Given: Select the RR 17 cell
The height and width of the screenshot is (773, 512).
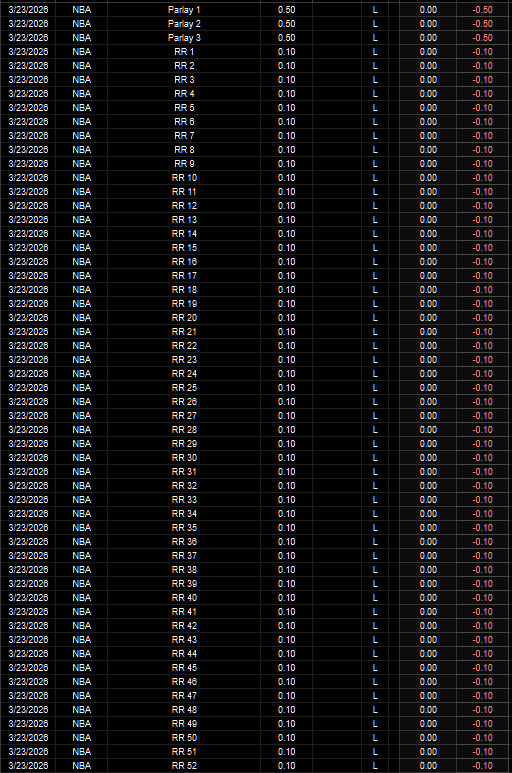Looking at the screenshot, I should pos(184,276).
